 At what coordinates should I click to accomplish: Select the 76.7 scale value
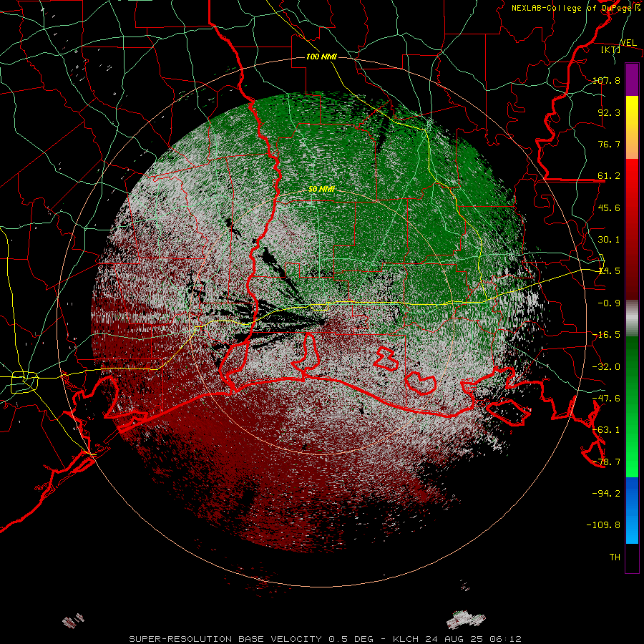tap(609, 144)
